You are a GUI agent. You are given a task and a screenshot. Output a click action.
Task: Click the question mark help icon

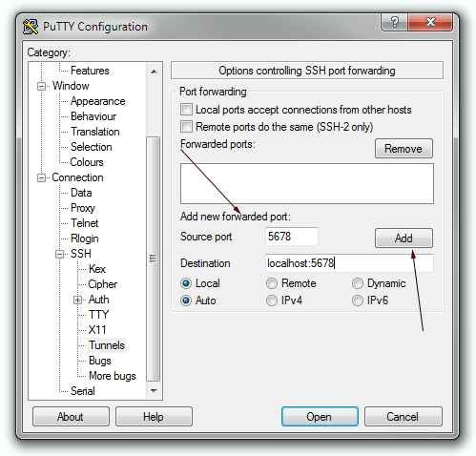(x=394, y=22)
